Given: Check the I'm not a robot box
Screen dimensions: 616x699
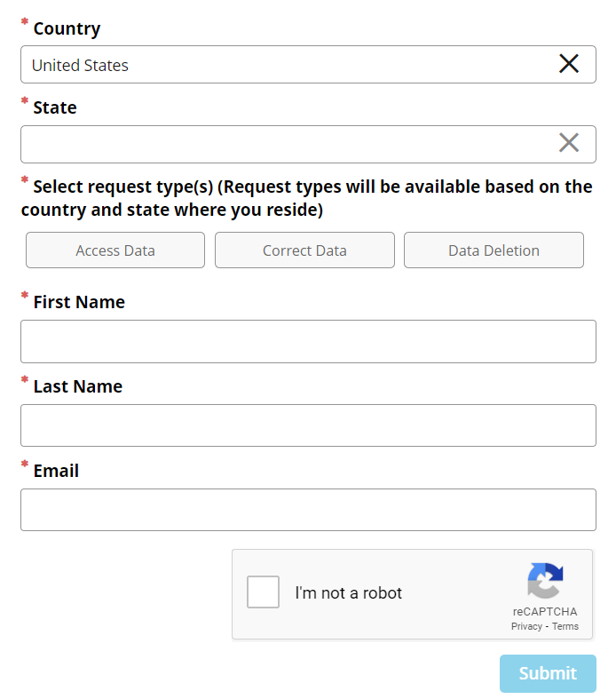Looking at the screenshot, I should coord(264,592).
